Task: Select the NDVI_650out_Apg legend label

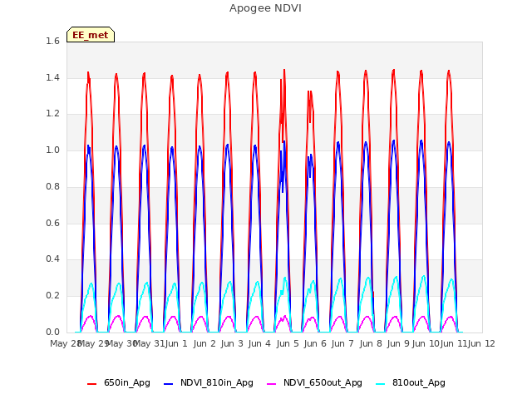Action: click(323, 383)
